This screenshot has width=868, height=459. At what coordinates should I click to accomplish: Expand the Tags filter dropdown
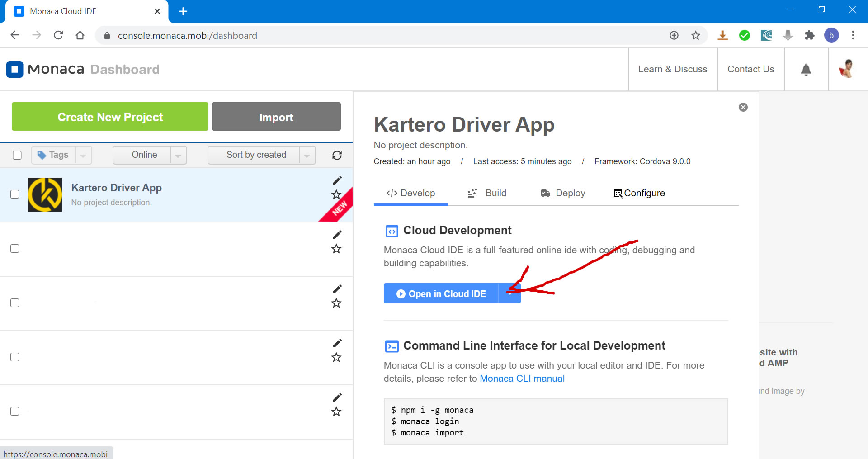point(83,155)
